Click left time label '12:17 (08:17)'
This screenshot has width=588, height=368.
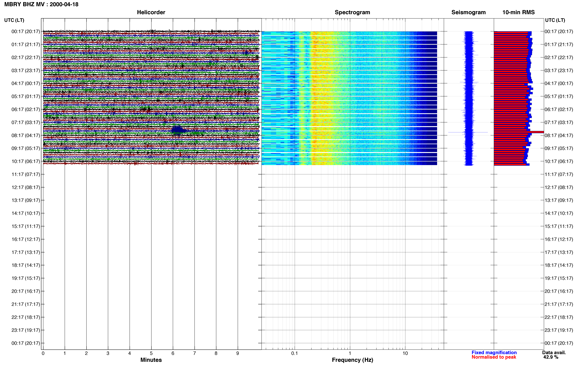[x=26, y=187]
